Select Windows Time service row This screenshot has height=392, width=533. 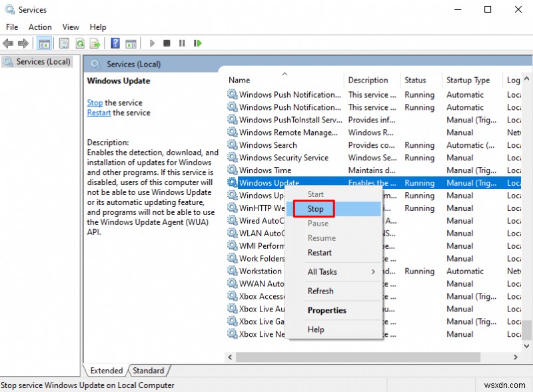(374, 170)
